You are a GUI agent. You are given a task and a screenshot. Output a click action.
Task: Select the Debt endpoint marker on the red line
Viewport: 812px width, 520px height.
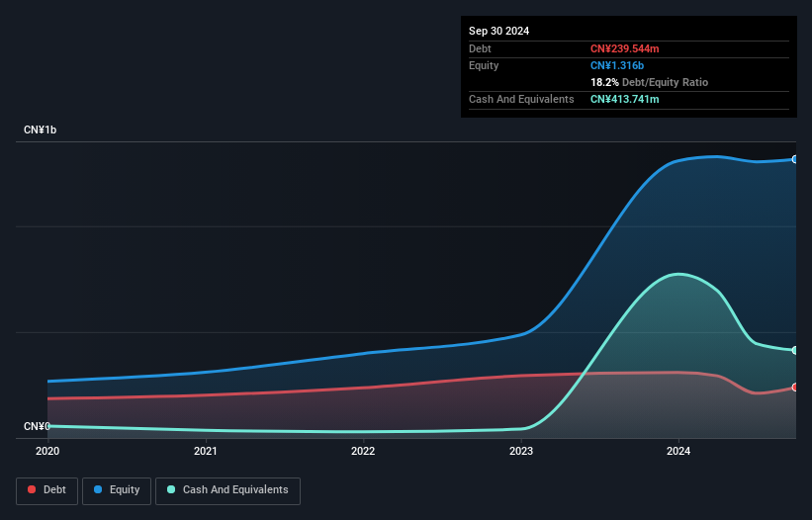point(795,387)
